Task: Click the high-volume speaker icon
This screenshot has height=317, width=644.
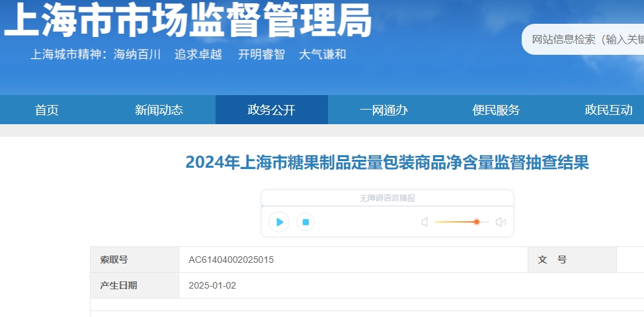Action: 501,222
